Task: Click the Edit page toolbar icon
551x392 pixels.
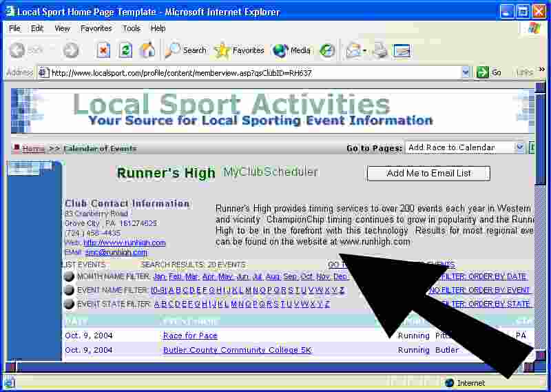Action: pyautogui.click(x=402, y=50)
